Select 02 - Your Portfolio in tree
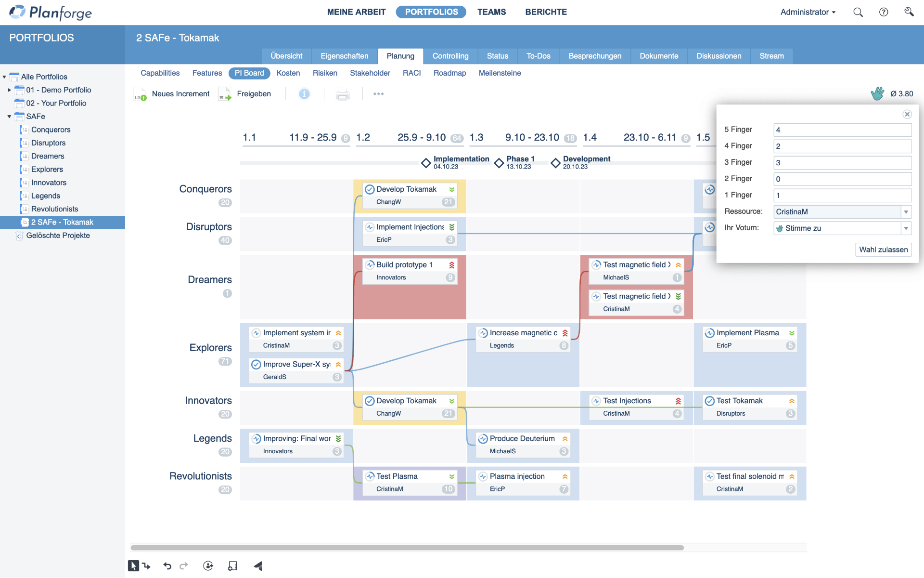 click(x=56, y=103)
